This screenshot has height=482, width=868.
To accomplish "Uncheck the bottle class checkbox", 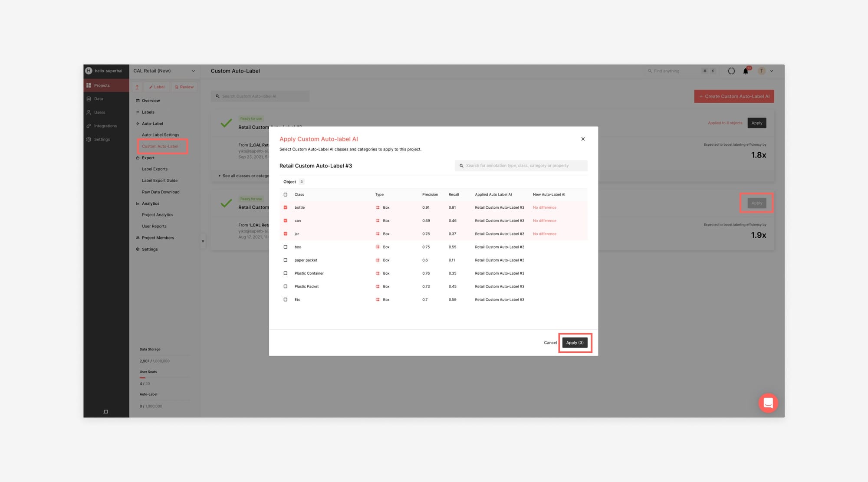I will (x=285, y=207).
